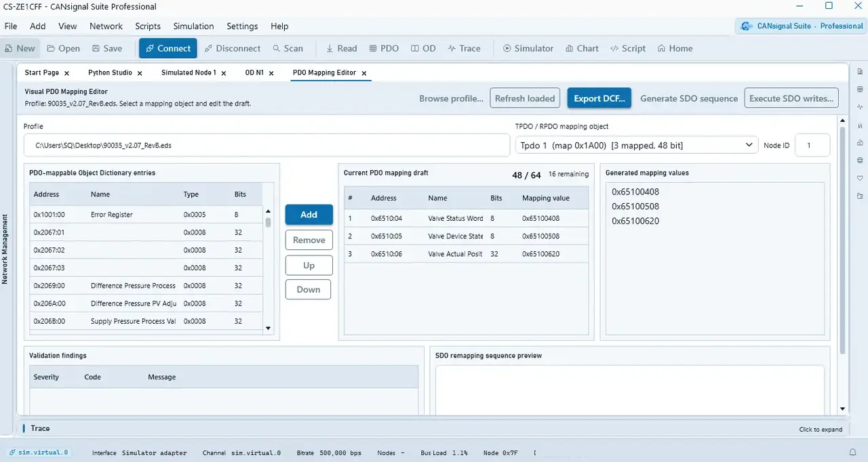Close the PDO Mapping Editor tab
The image size is (868, 462).
tap(363, 73)
